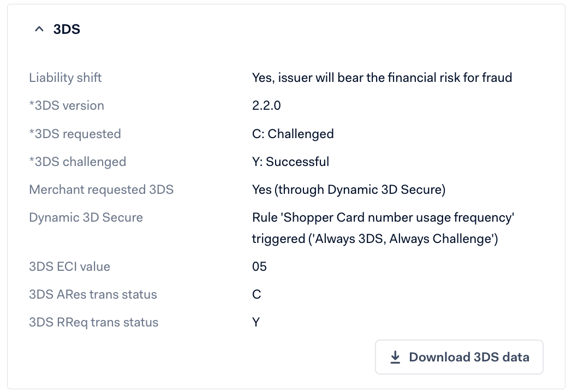Screen dimensions: 572x392
Task: Click the download arrow icon
Action: click(x=395, y=357)
